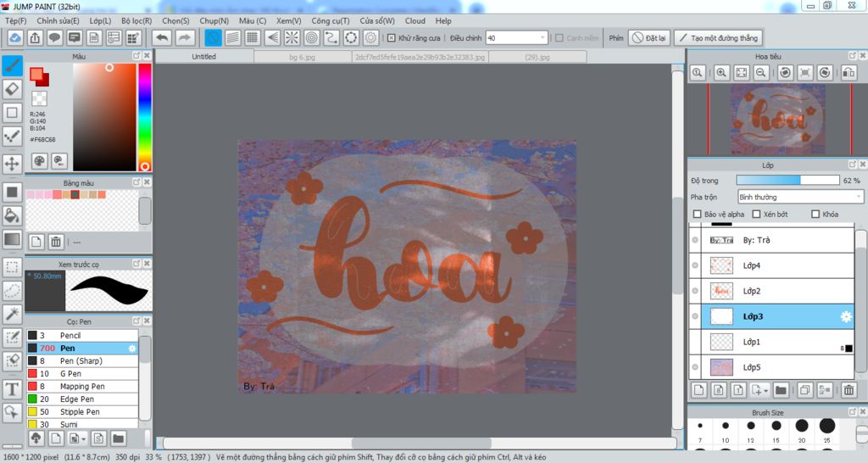
Task: Create new layer in layer panel
Action: [x=699, y=390]
